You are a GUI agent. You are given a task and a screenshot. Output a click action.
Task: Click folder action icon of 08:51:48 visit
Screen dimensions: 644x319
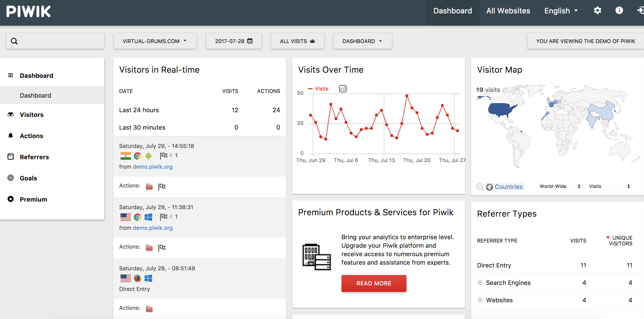[x=149, y=309]
